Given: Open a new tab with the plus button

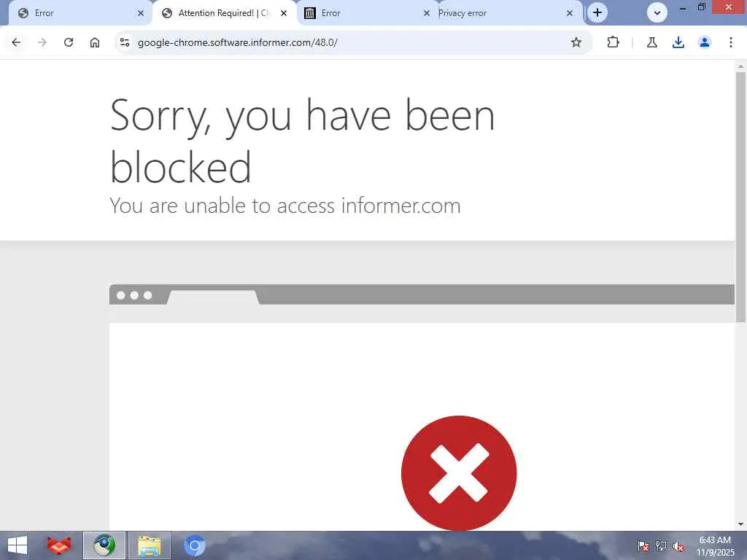Looking at the screenshot, I should click(x=597, y=13).
